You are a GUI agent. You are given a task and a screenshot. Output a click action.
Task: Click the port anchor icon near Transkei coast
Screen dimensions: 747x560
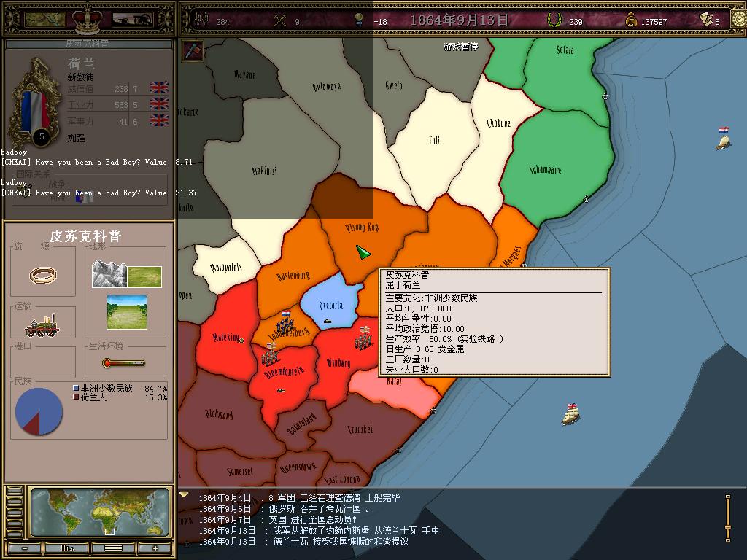(x=398, y=451)
